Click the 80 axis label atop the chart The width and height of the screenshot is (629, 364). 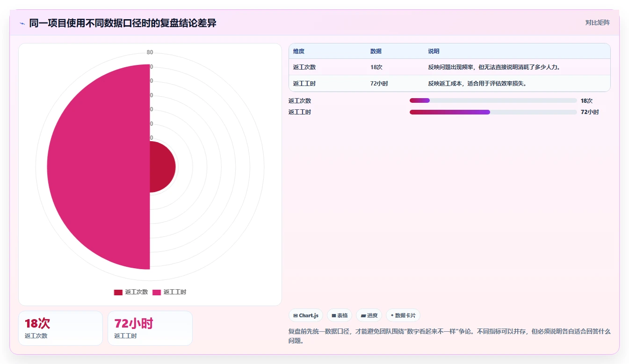click(150, 52)
